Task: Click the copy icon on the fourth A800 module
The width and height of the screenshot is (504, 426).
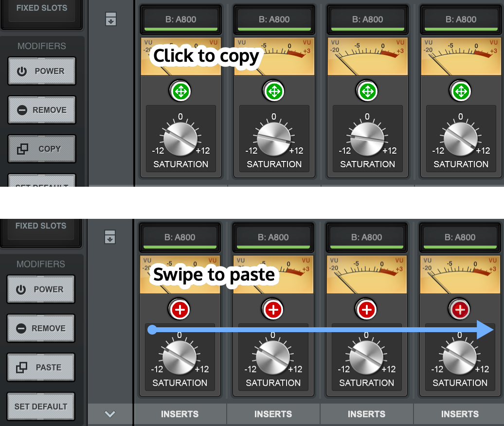Action: click(461, 90)
